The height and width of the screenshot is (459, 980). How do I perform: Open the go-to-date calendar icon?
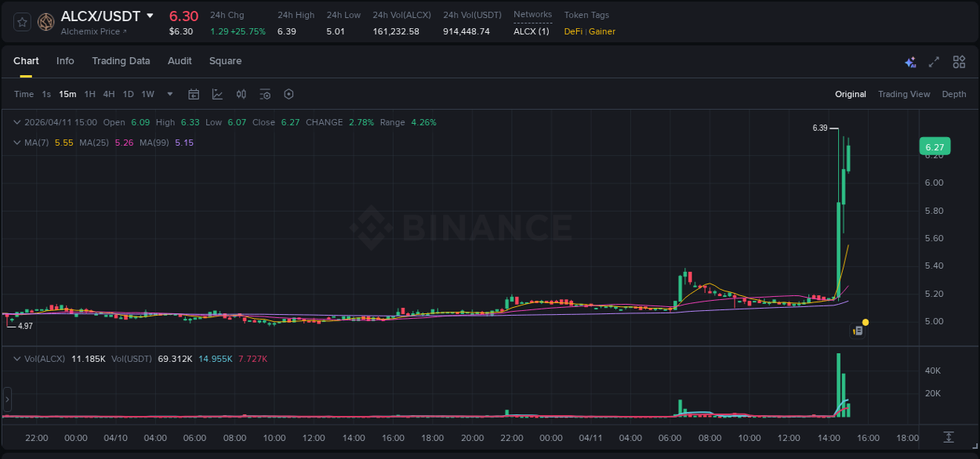(x=194, y=94)
